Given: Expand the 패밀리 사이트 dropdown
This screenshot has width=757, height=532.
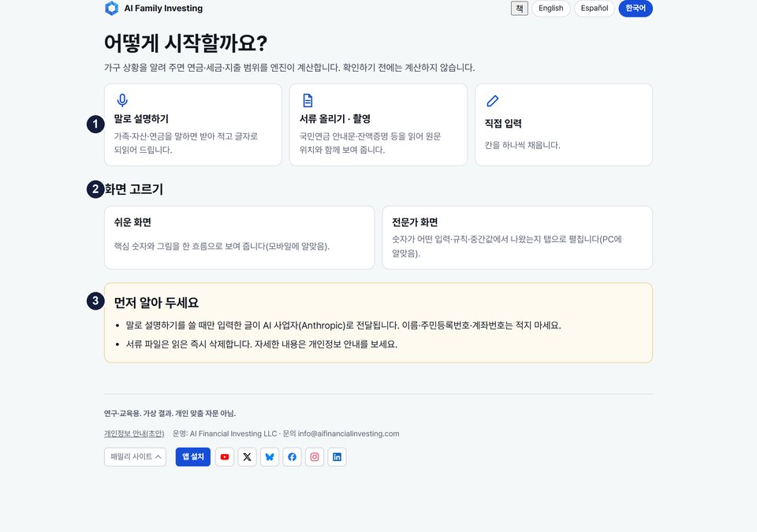Looking at the screenshot, I should point(135,456).
